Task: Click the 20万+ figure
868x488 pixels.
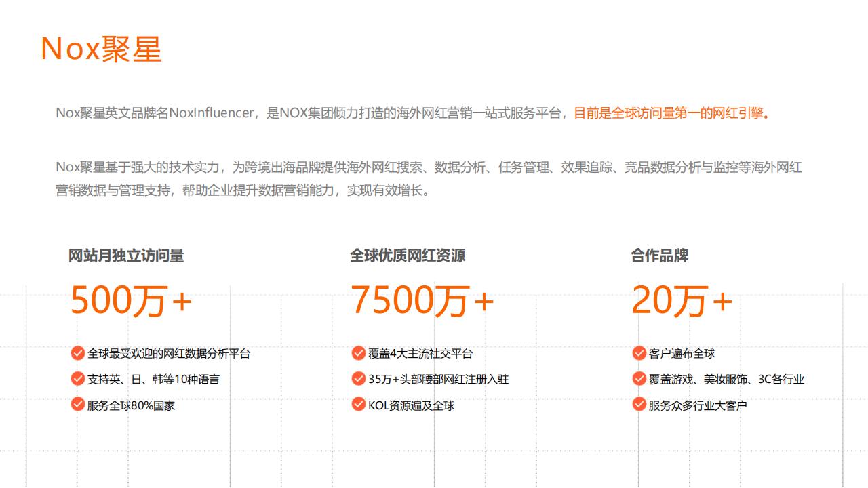Action: pyautogui.click(x=682, y=300)
